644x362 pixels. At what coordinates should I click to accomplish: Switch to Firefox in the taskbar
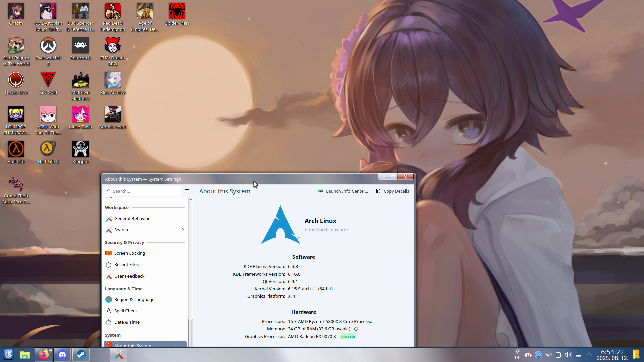44,355
